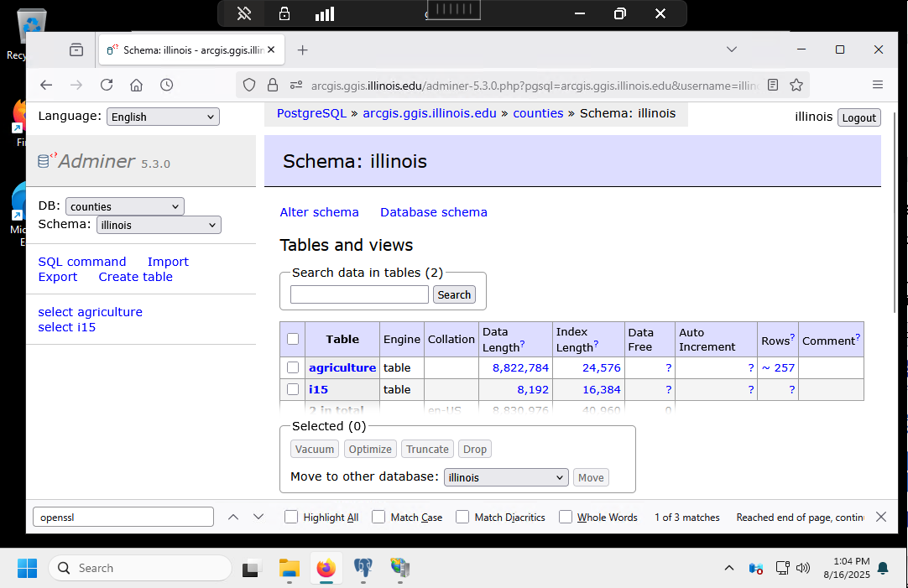The height and width of the screenshot is (588, 908).
Task: Open the Database schema link
Action: [x=433, y=212]
